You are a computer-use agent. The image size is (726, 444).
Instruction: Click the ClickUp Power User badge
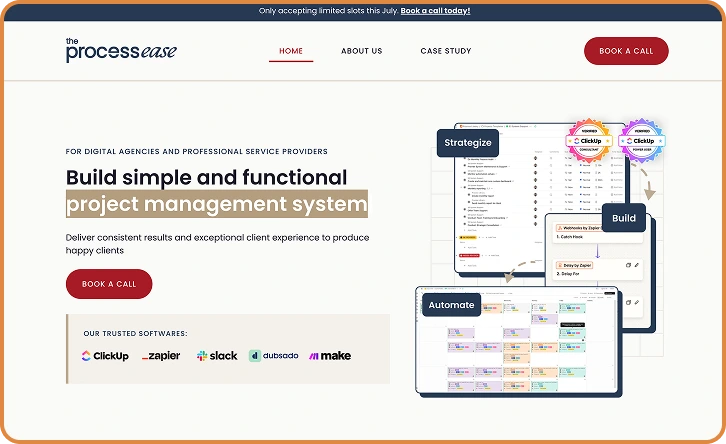click(640, 141)
